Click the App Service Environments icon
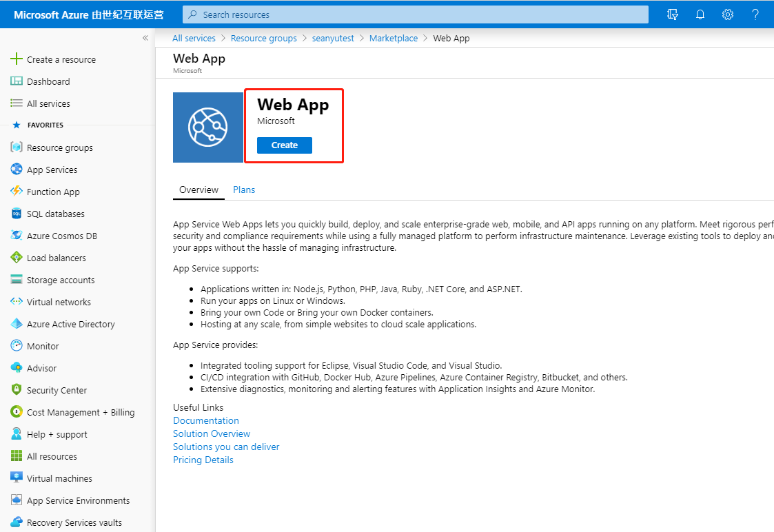This screenshot has height=532, width=774. pyautogui.click(x=17, y=500)
